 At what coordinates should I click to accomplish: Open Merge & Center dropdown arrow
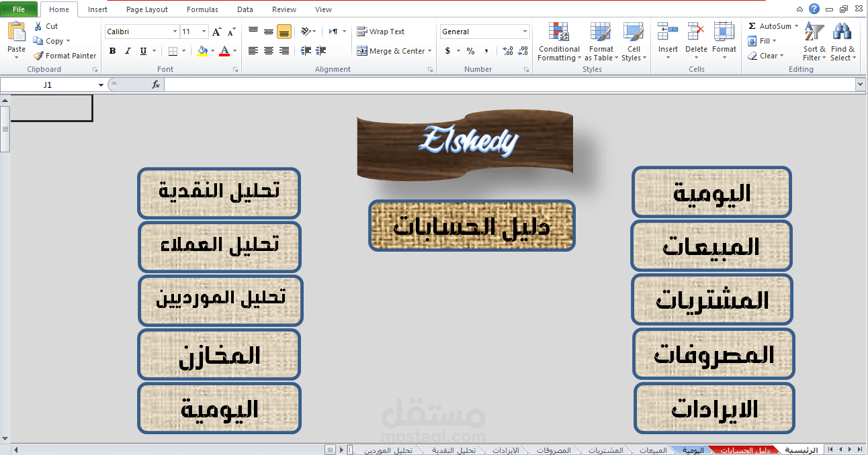pos(430,51)
